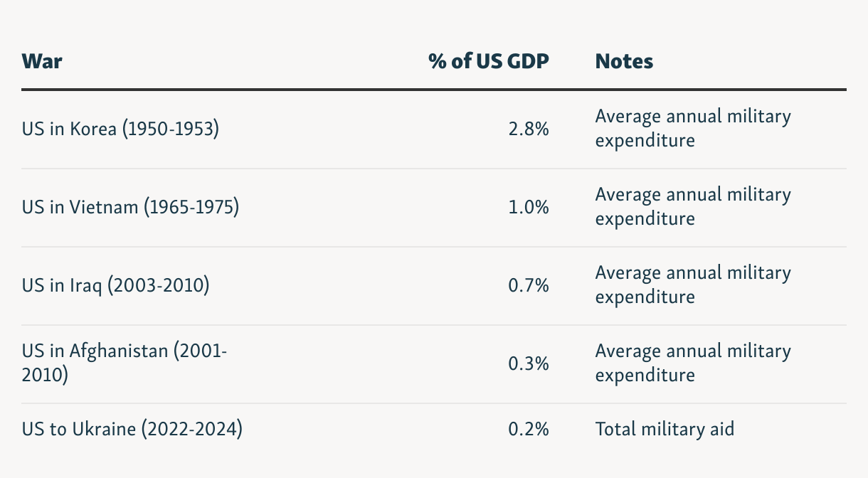The width and height of the screenshot is (868, 478).
Task: Select the US to Ukraine (2022-2024) cell
Action: click(132, 430)
